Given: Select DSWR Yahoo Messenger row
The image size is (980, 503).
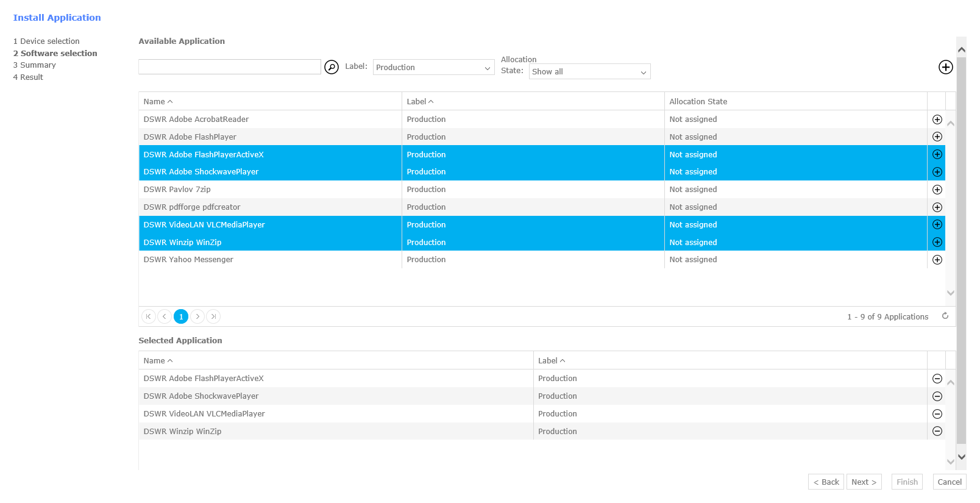Looking at the screenshot, I should tap(542, 260).
